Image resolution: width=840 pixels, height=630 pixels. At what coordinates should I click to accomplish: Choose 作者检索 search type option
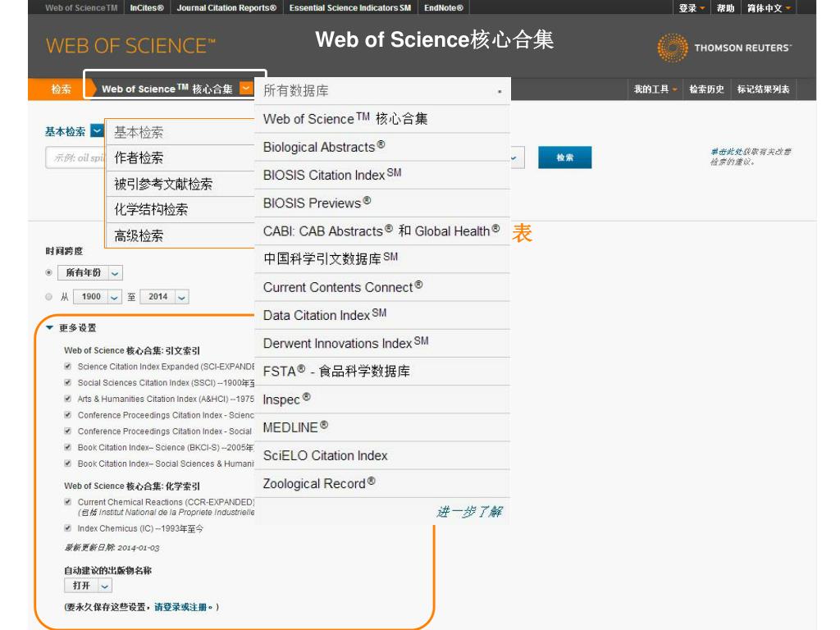point(180,157)
